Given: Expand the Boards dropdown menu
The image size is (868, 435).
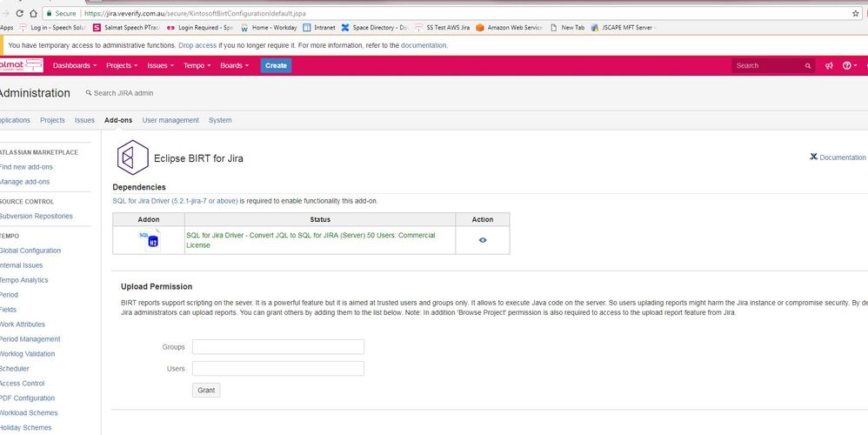Looking at the screenshot, I should (234, 65).
